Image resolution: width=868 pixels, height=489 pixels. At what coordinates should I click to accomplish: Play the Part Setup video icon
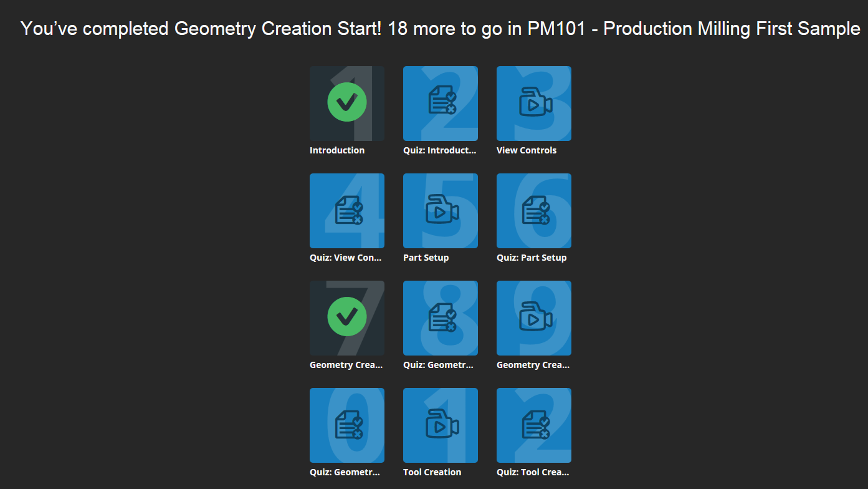coord(441,211)
